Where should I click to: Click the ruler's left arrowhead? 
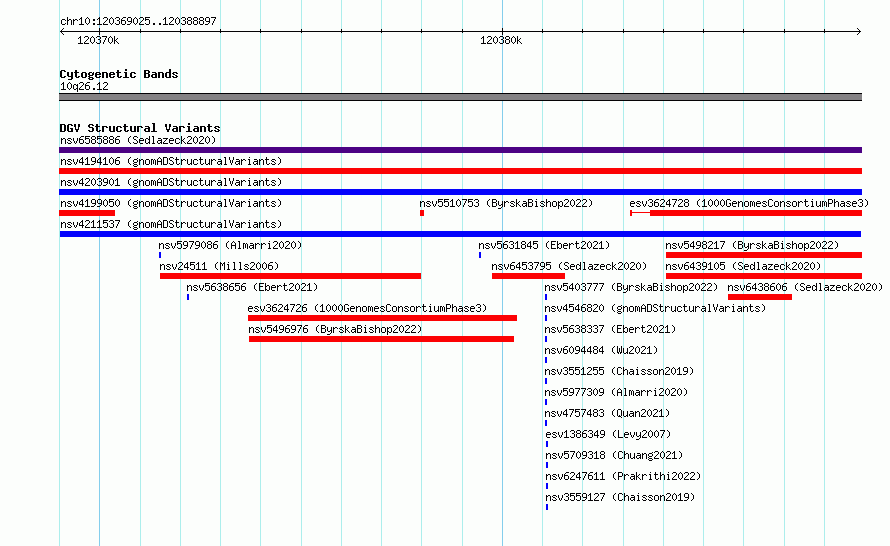62,32
